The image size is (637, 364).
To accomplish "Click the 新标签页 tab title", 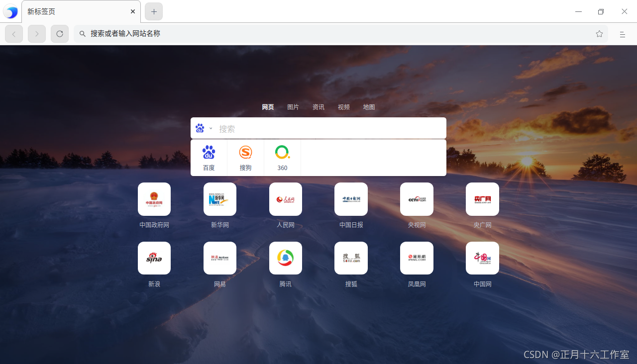I will click(41, 11).
